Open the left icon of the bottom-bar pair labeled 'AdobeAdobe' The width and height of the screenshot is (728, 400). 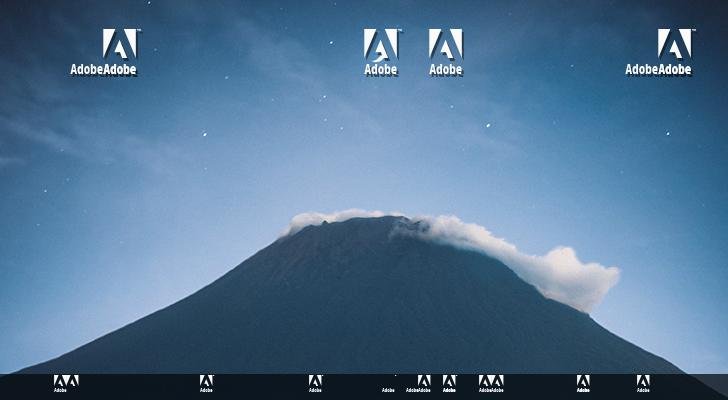pos(485,381)
